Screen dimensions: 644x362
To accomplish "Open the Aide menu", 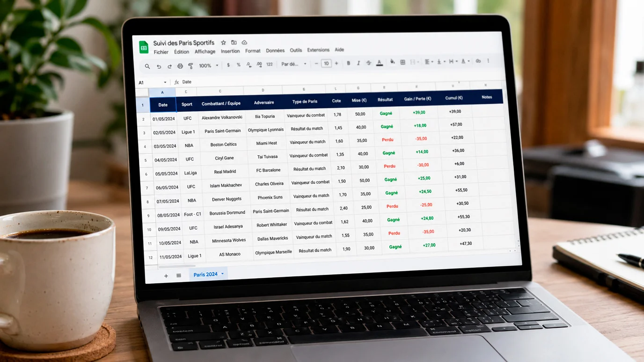I will pos(339,50).
